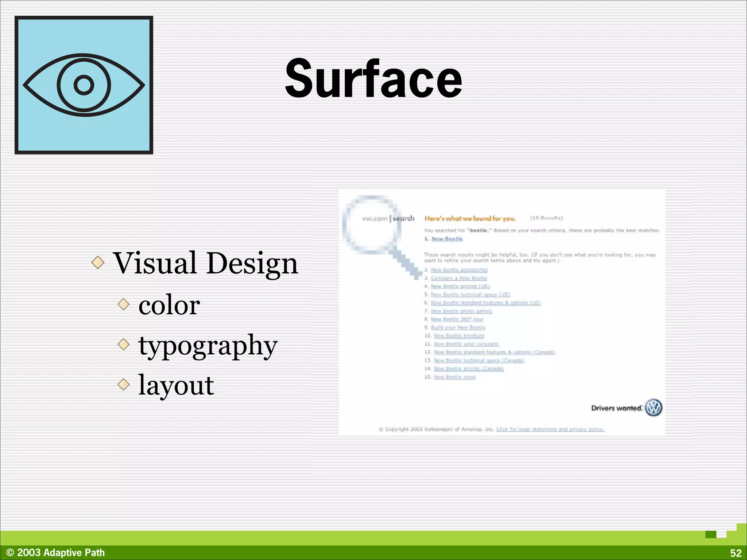747x560 pixels.
Task: Click the diamond bullet beside color
Action: (x=124, y=304)
